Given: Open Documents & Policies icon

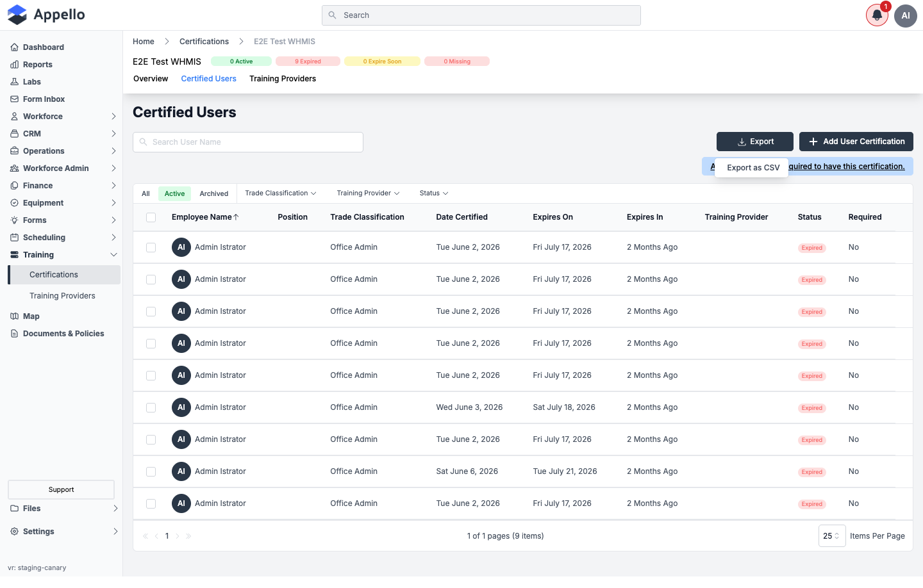Looking at the screenshot, I should (14, 334).
